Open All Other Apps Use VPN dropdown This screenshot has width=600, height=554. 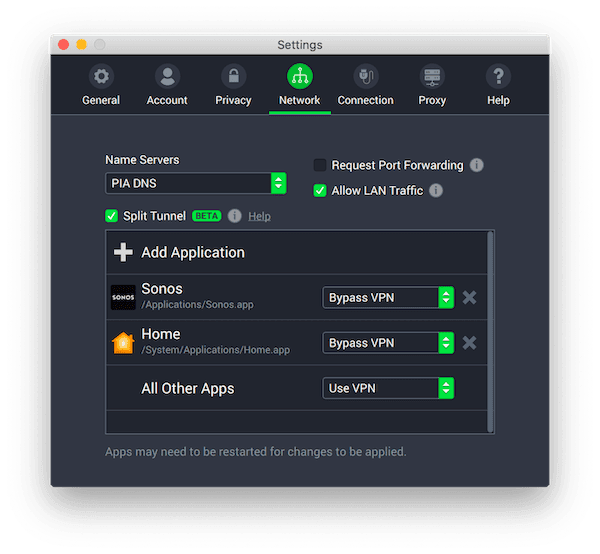tap(388, 388)
